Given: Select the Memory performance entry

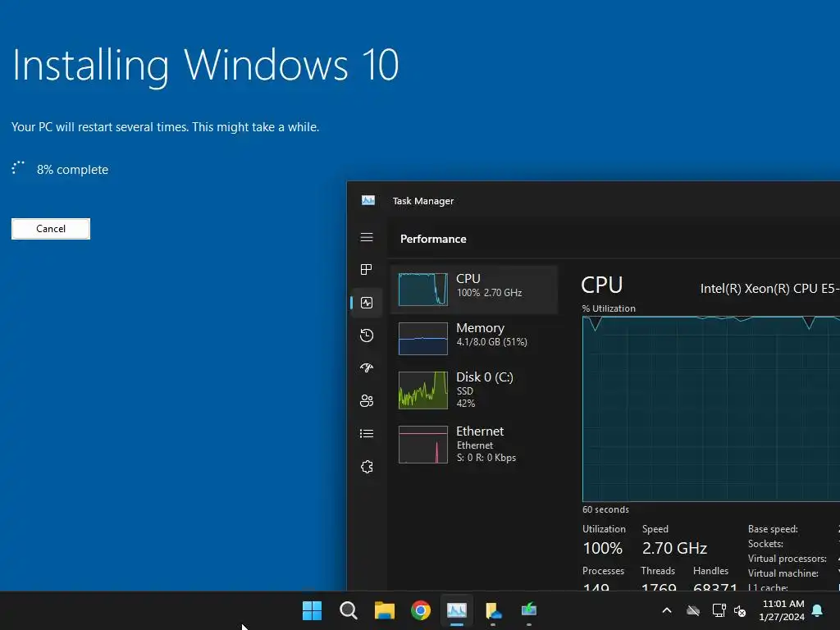Looking at the screenshot, I should pos(475,339).
